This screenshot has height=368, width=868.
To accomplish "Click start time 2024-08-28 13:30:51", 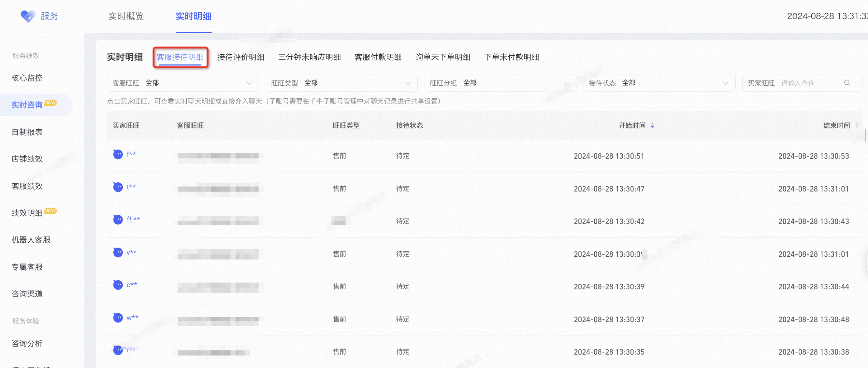I will (609, 156).
